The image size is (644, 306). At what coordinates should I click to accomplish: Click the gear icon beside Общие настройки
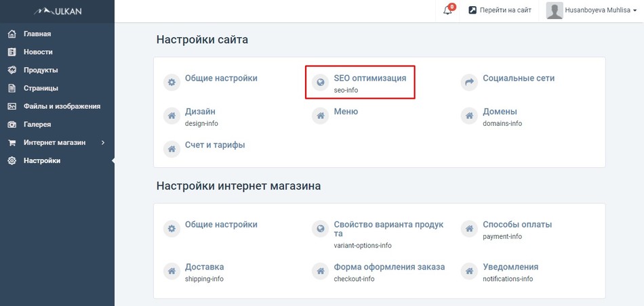(x=172, y=83)
